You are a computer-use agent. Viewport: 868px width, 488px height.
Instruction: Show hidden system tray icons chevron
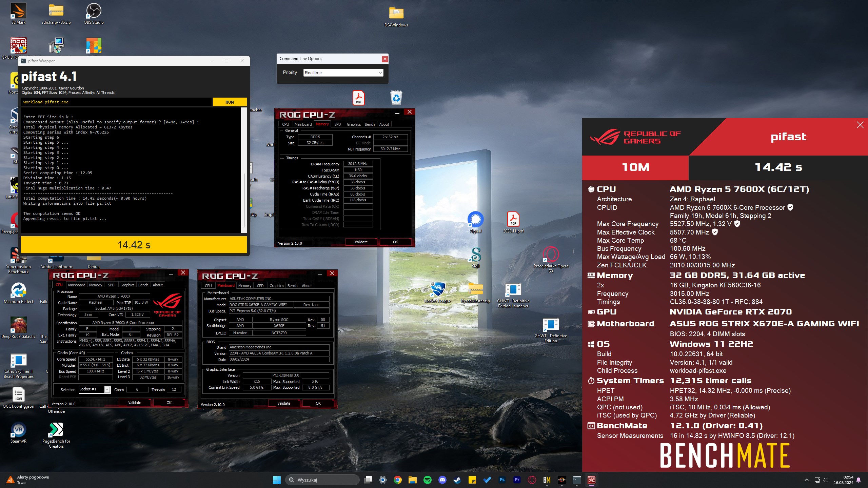click(x=807, y=480)
